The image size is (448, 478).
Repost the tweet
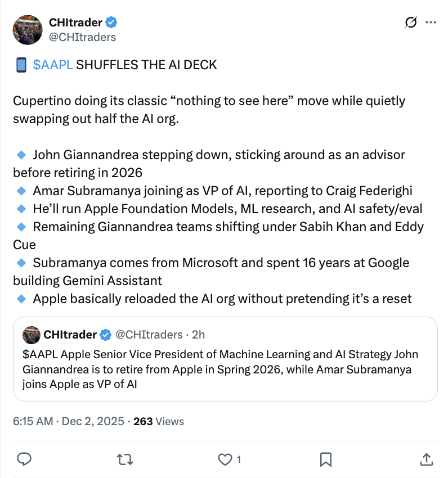click(x=124, y=460)
